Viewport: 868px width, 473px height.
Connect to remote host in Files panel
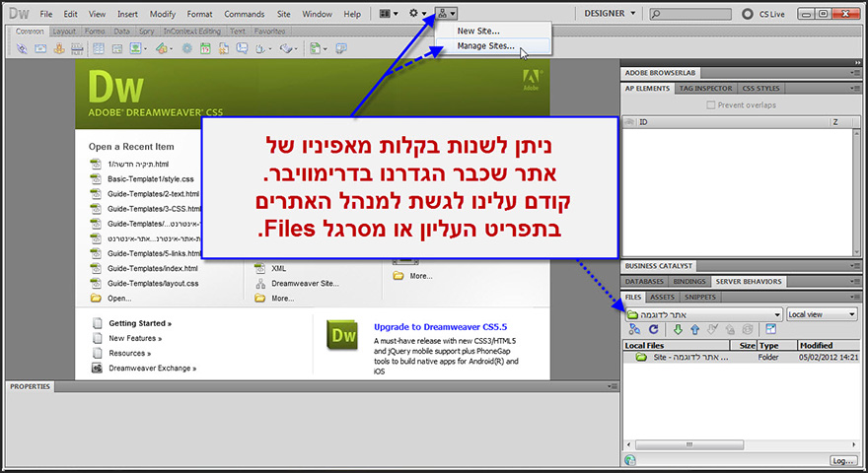(634, 329)
